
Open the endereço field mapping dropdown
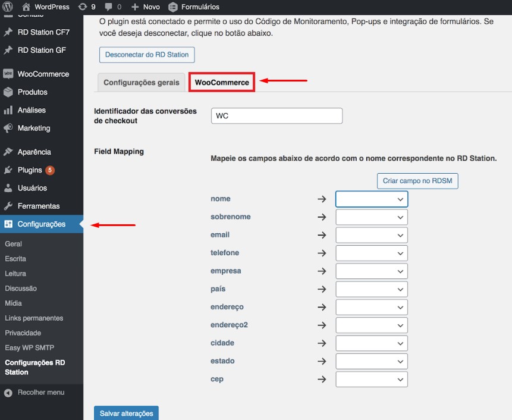(x=372, y=308)
